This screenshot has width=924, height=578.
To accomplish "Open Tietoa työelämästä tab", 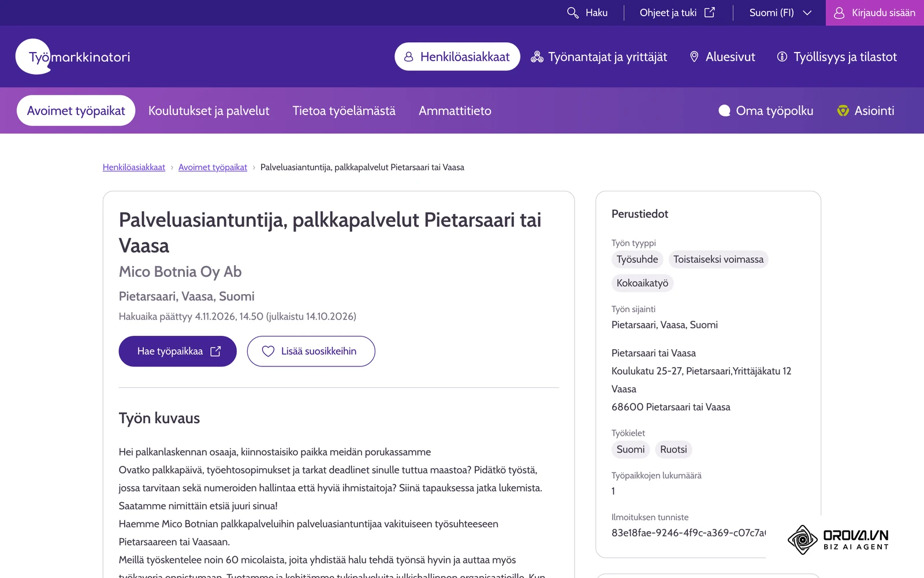I will click(x=344, y=110).
